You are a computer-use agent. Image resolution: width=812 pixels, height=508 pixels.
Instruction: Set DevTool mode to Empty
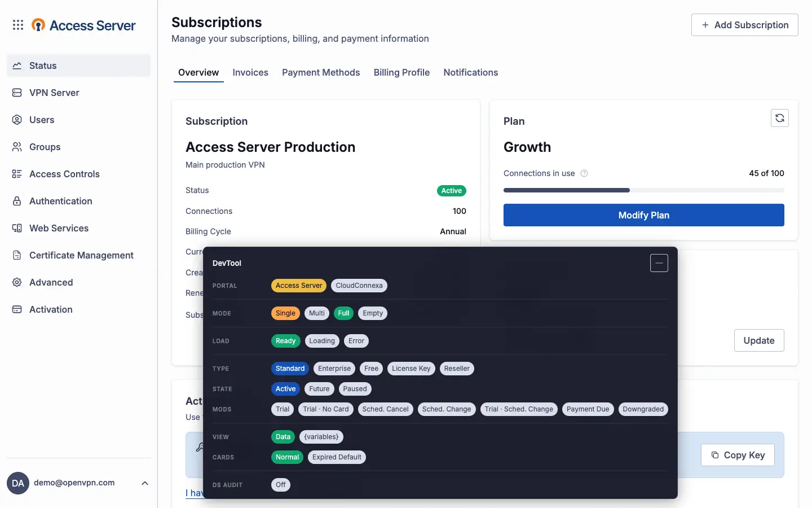pos(373,313)
